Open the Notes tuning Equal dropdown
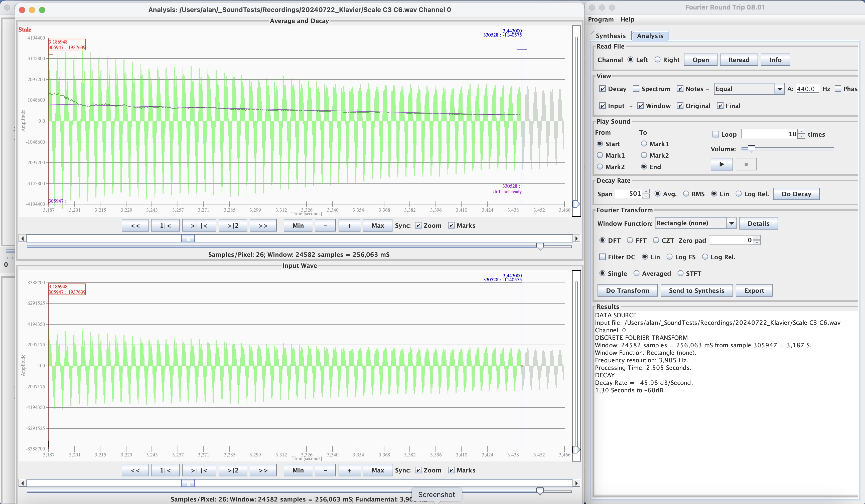Image resolution: width=865 pixels, height=504 pixels. [780, 89]
